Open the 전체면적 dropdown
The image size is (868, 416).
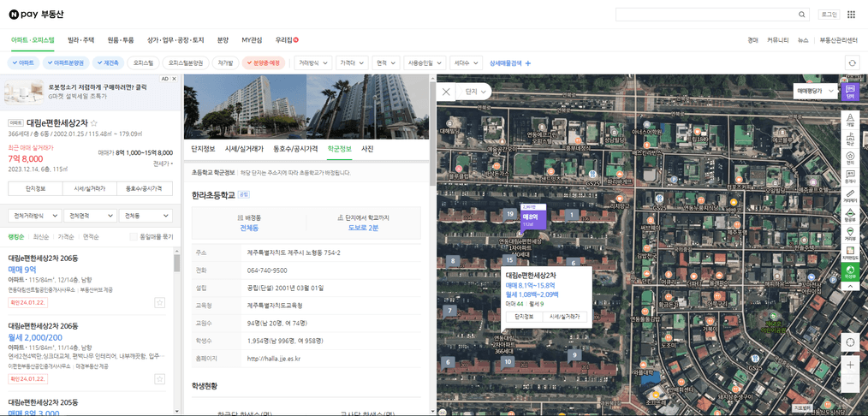click(x=90, y=216)
